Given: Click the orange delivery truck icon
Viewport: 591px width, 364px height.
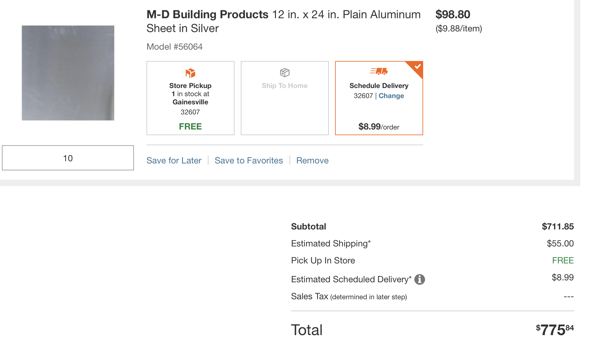Looking at the screenshot, I should (x=379, y=71).
